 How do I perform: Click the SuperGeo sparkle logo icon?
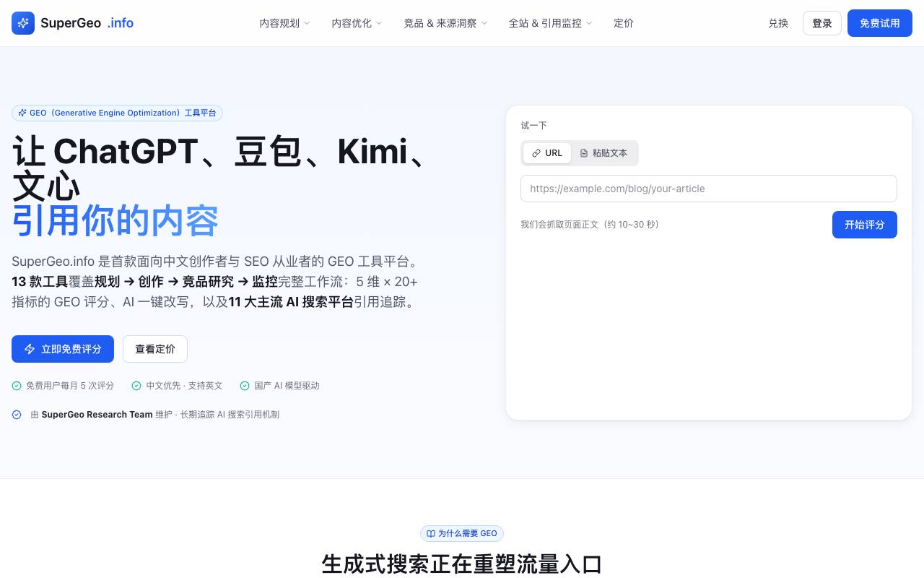pyautogui.click(x=23, y=23)
